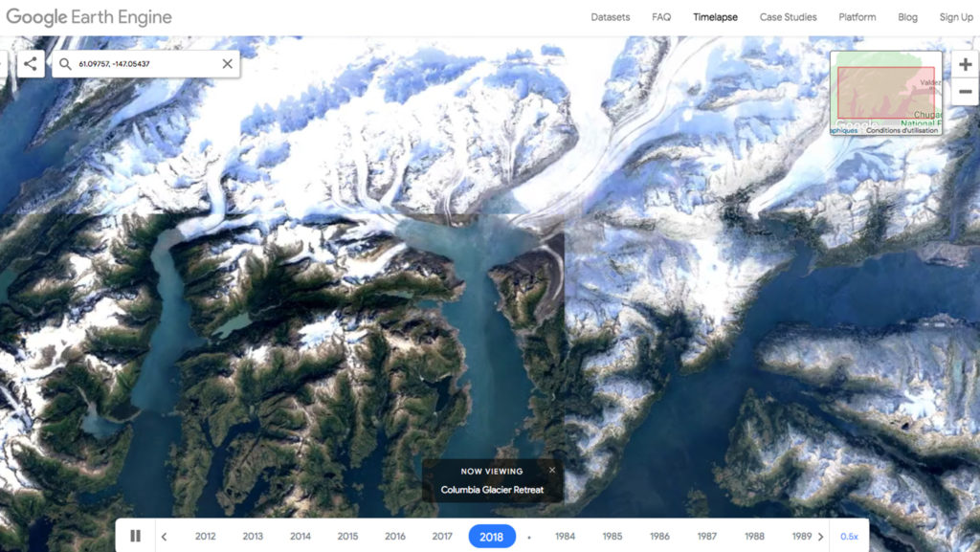The height and width of the screenshot is (552, 980).
Task: Click the overview minimap thumbnail
Action: point(885,93)
